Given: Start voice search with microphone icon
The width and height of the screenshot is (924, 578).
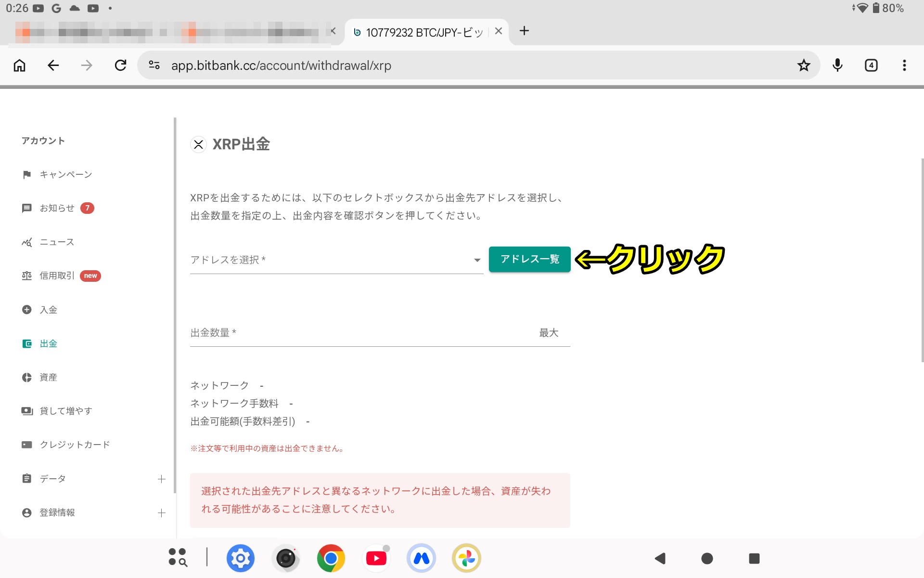Looking at the screenshot, I should click(837, 65).
